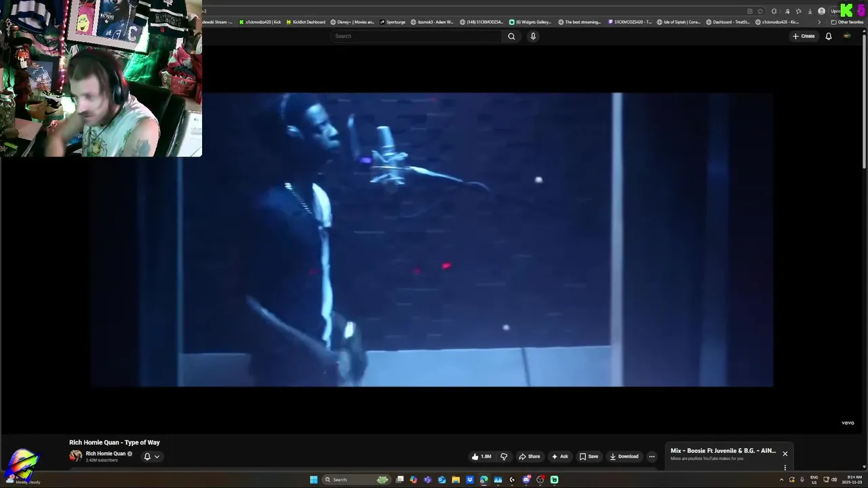
Task: Open Kick green taskbar icon
Action: coord(554,480)
